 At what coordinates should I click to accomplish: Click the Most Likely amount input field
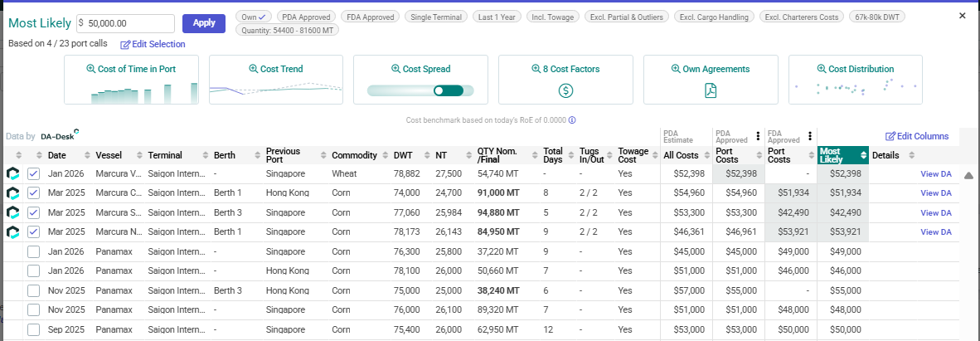click(x=130, y=23)
